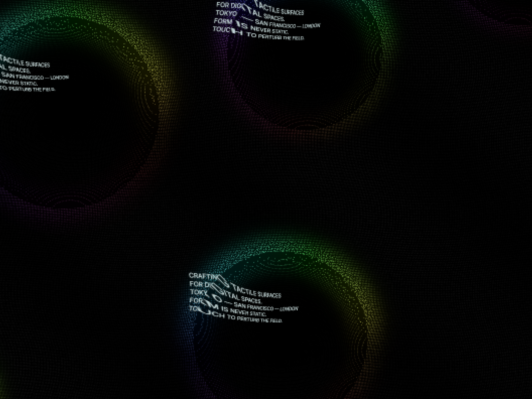The width and height of the screenshot is (532, 399).
Task: Click "SAN FRANCISCO — LONDON" in the CRAFTING block
Action: coord(266,307)
